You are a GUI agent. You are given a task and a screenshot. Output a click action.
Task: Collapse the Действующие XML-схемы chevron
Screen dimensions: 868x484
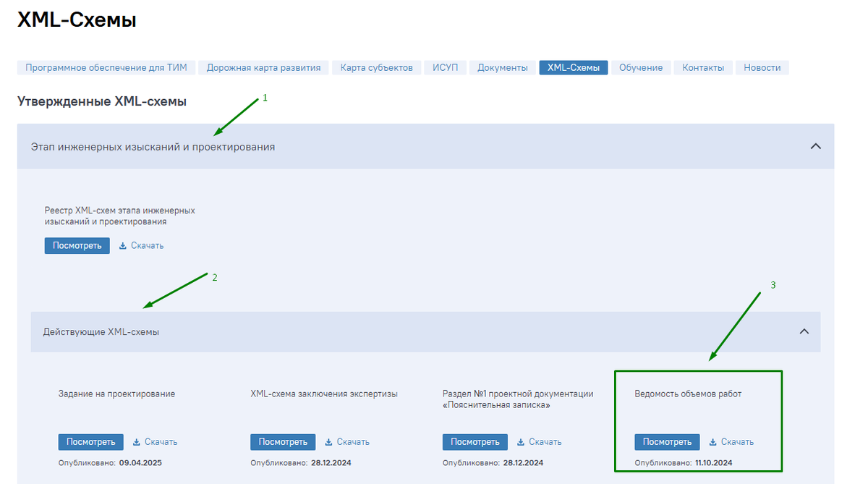pyautogui.click(x=804, y=331)
